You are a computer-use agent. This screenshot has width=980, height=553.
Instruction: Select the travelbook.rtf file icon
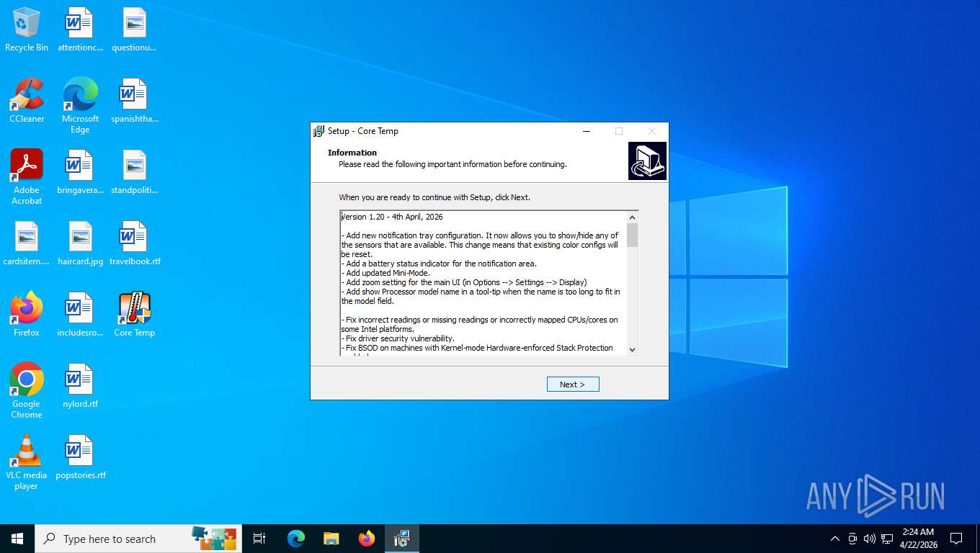click(135, 243)
